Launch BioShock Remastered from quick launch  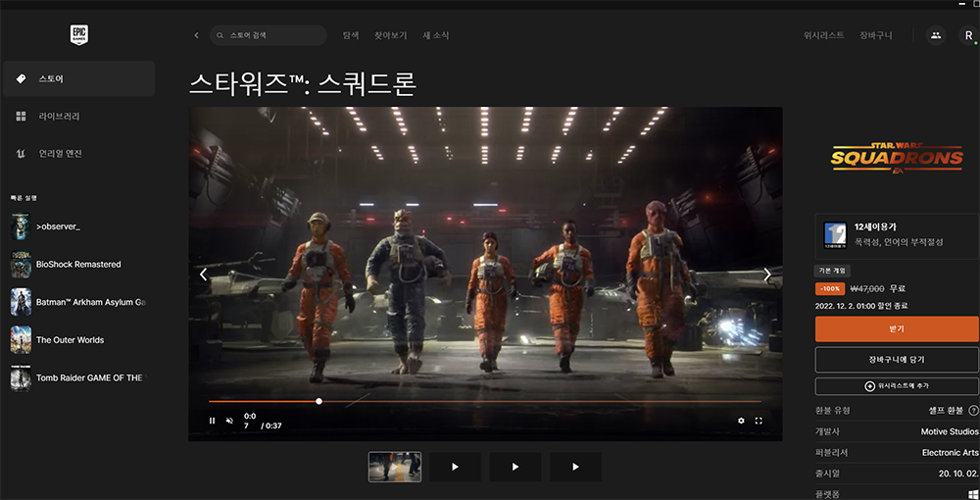point(78,265)
